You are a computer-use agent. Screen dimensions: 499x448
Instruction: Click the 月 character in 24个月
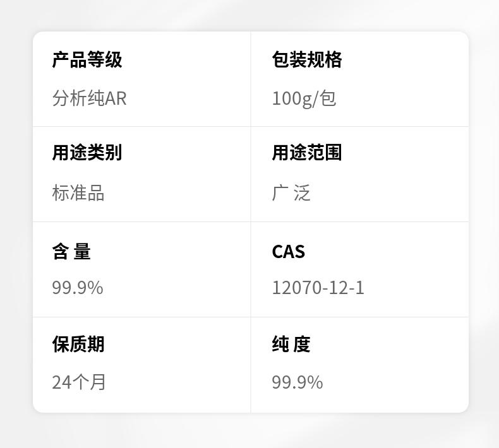(x=98, y=382)
